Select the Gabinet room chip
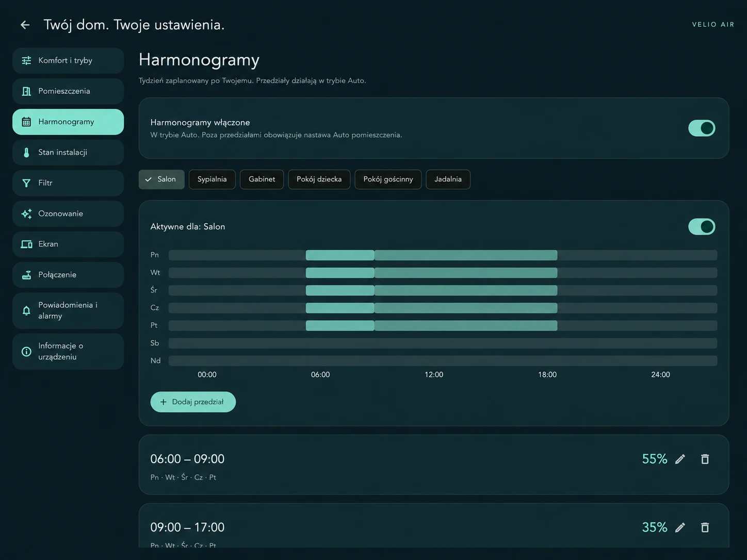The width and height of the screenshot is (747, 560). (262, 179)
